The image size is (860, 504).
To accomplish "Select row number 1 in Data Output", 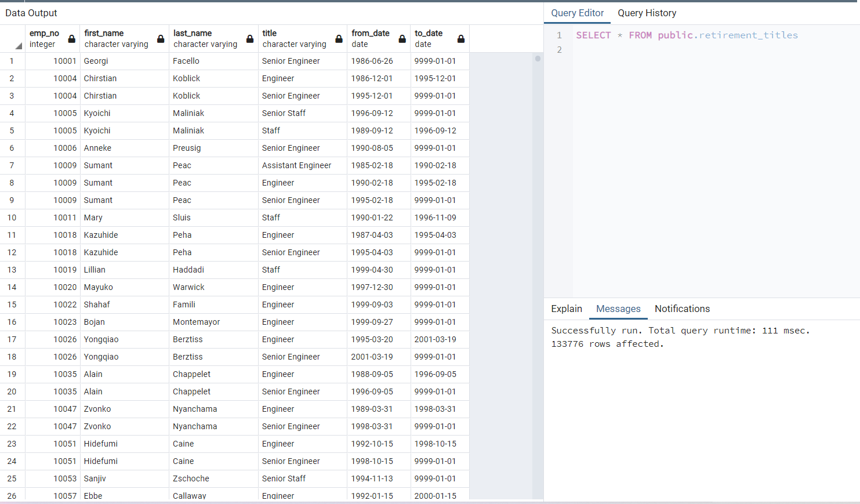I will 12,61.
